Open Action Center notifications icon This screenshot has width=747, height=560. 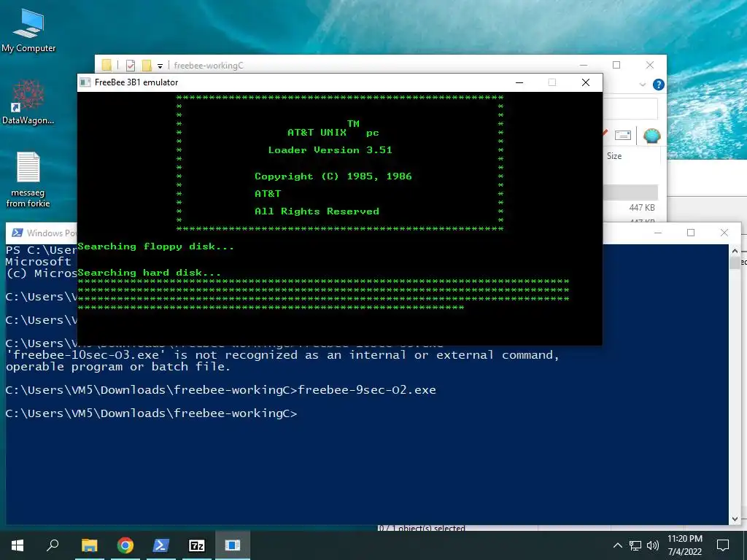tap(723, 545)
